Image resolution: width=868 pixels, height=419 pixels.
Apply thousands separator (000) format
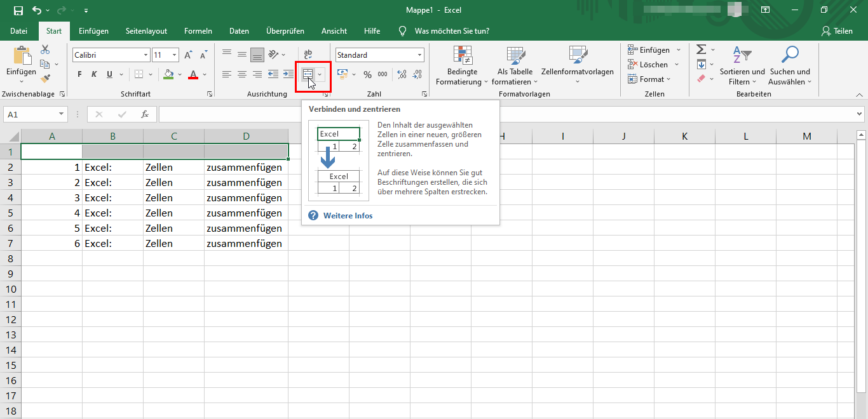pyautogui.click(x=383, y=74)
